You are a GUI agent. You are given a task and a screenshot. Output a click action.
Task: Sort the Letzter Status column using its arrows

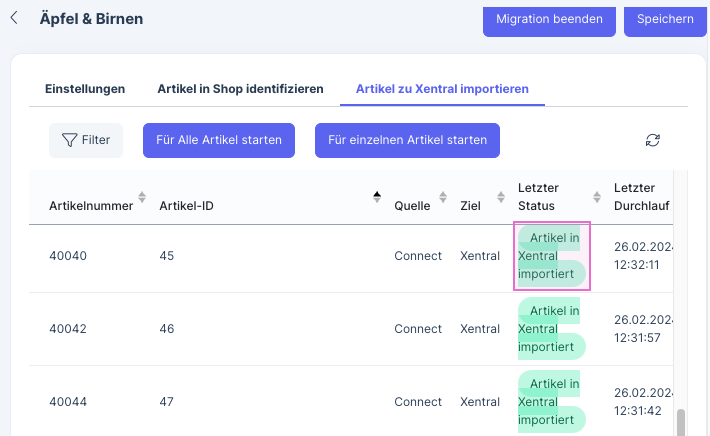click(x=597, y=197)
